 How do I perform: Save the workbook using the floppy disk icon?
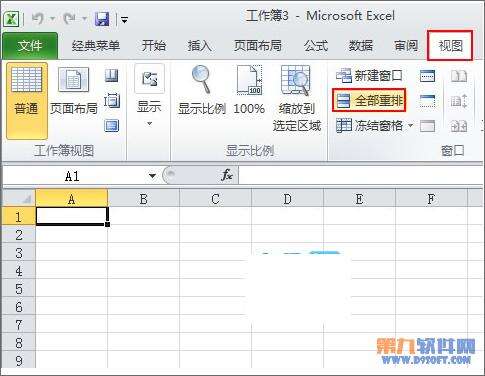click(102, 19)
